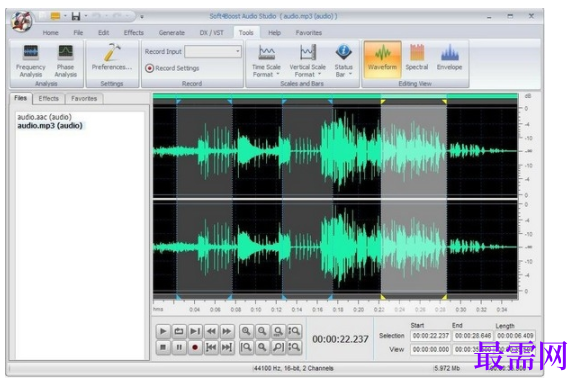Pause the audio playback
Screen dimensions: 586x387
pos(179,347)
